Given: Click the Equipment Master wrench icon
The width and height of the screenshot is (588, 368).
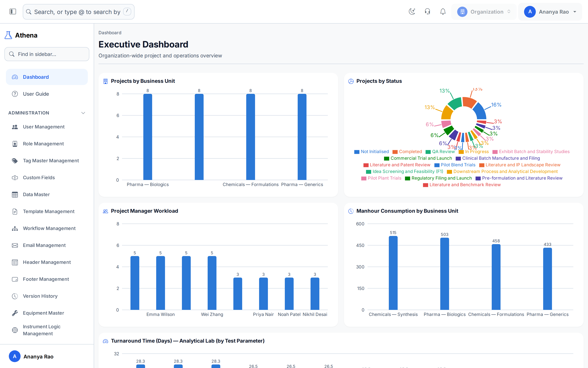Looking at the screenshot, I should click(x=15, y=313).
